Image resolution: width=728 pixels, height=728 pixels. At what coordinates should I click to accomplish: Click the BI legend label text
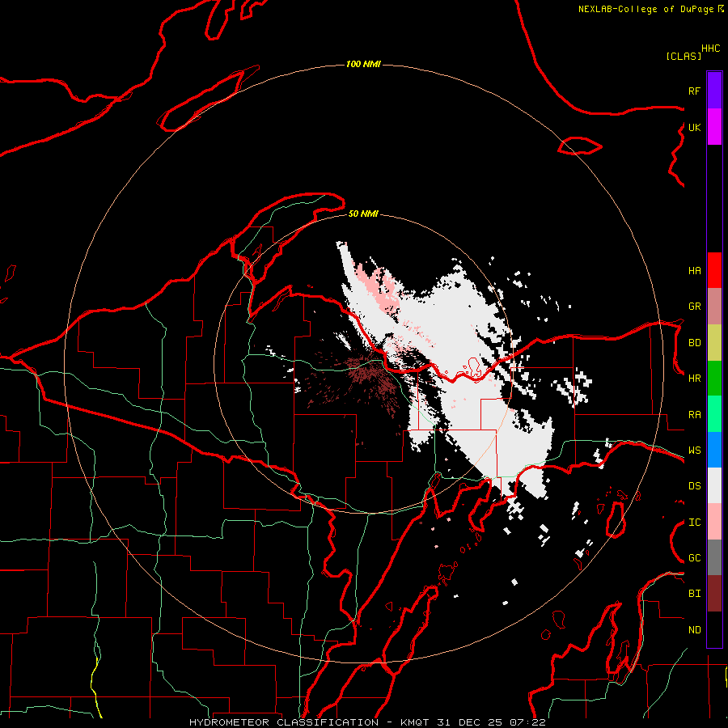(x=694, y=594)
